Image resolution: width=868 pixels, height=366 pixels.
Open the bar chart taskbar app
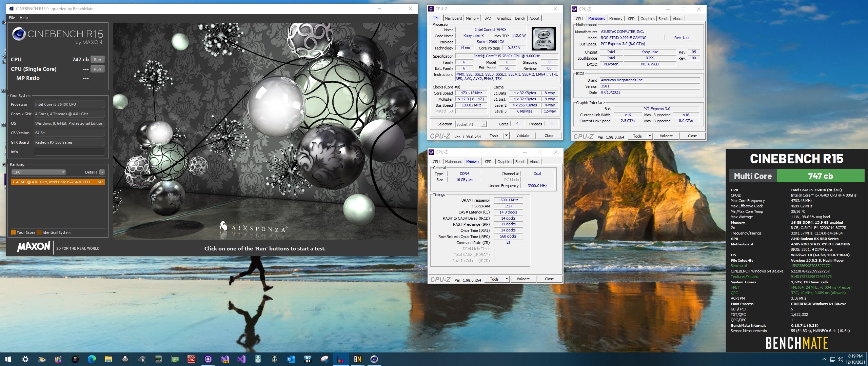click(341, 359)
